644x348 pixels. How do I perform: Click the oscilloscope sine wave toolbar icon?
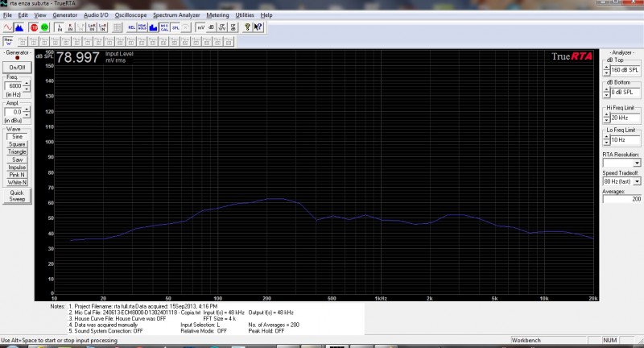tap(8, 27)
